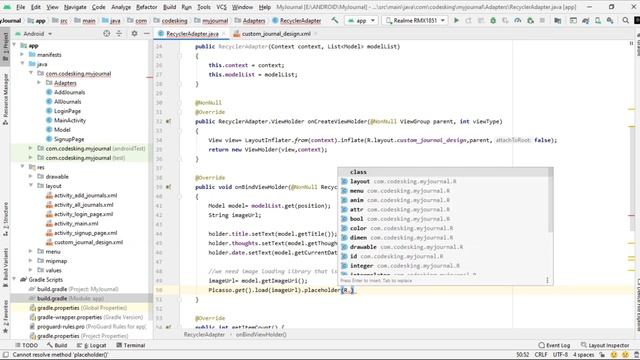
Task: Close the RecyclerAdapter.java tab
Action: 224,34
